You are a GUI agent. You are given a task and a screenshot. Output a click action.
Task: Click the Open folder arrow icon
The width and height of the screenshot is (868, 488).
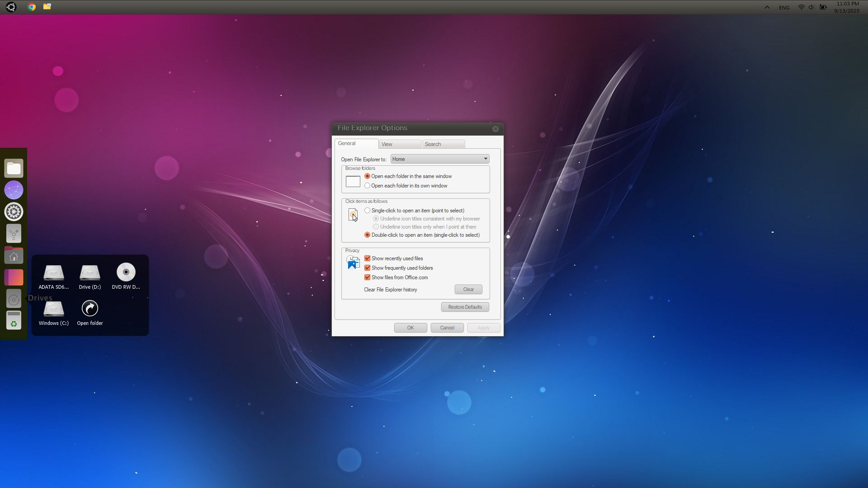click(x=90, y=309)
